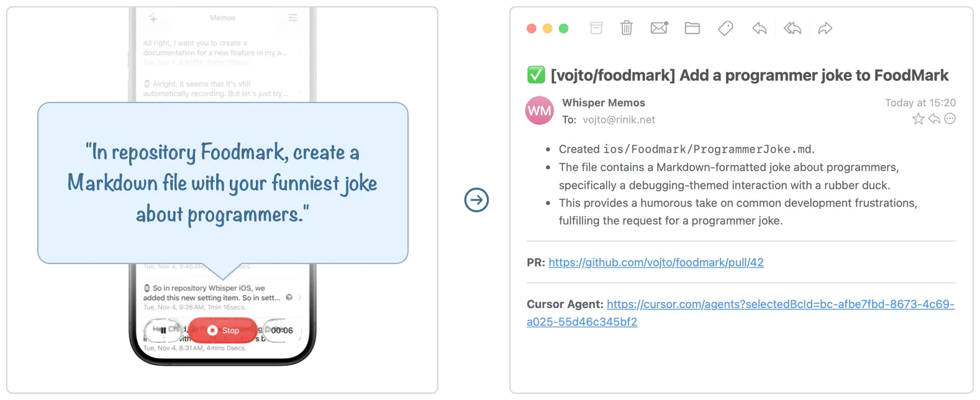Move the email to trash
The height and width of the screenshot is (400, 980).
coord(626,28)
